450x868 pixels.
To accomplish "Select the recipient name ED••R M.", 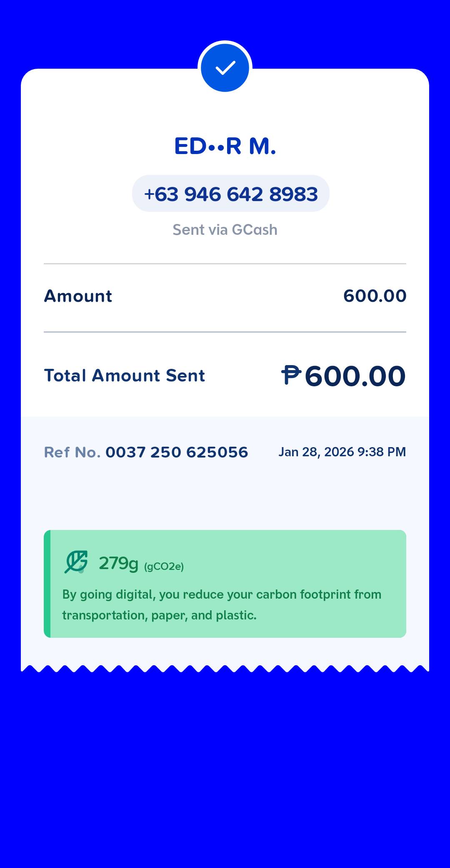I will click(225, 146).
